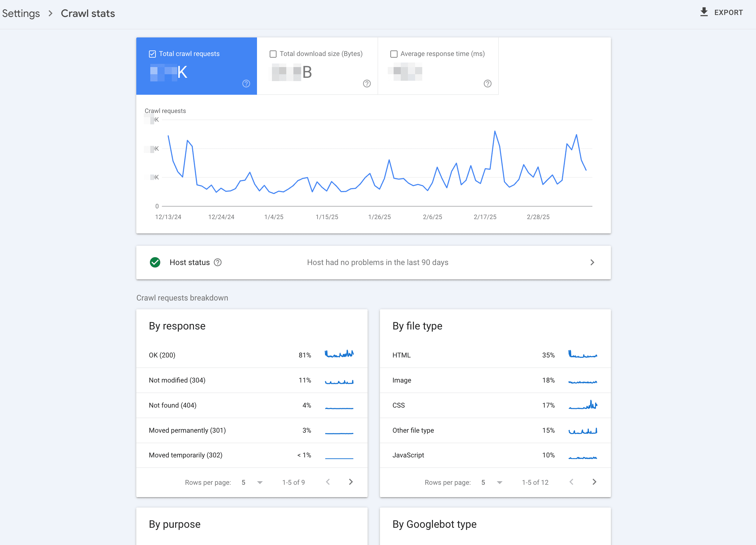Expand Host status details chevron
The width and height of the screenshot is (756, 545).
[592, 262]
